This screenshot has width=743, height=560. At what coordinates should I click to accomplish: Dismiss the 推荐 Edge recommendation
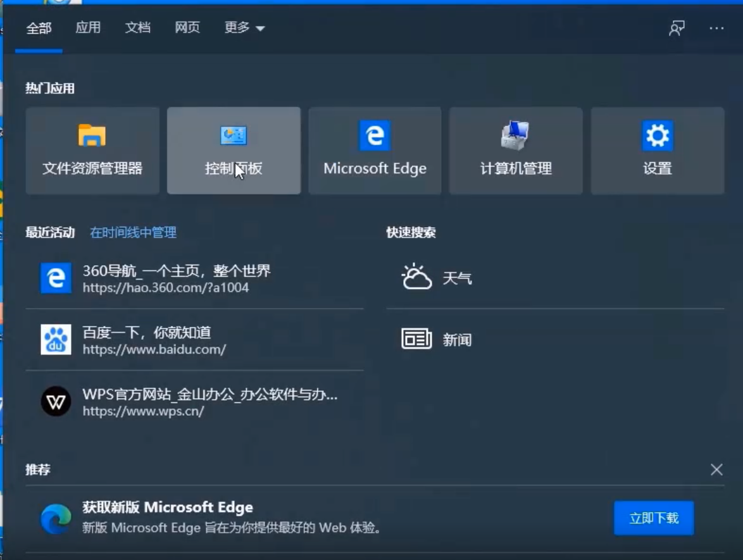click(x=716, y=470)
